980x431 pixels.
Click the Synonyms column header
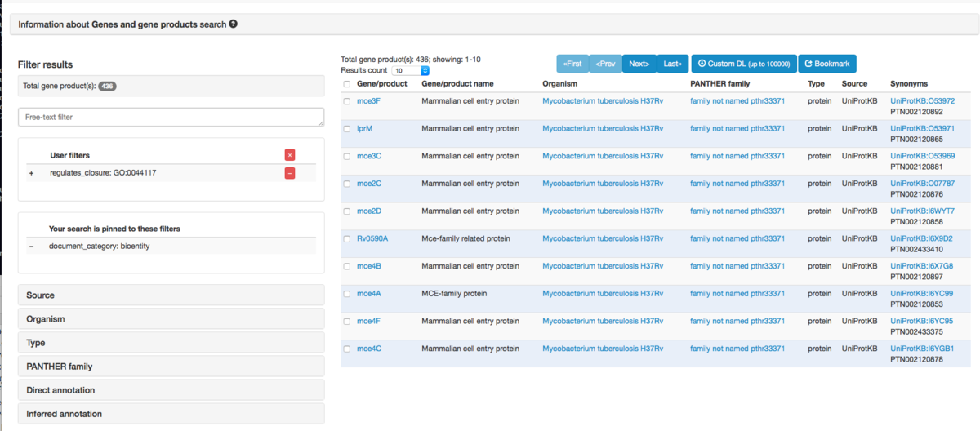tap(909, 84)
